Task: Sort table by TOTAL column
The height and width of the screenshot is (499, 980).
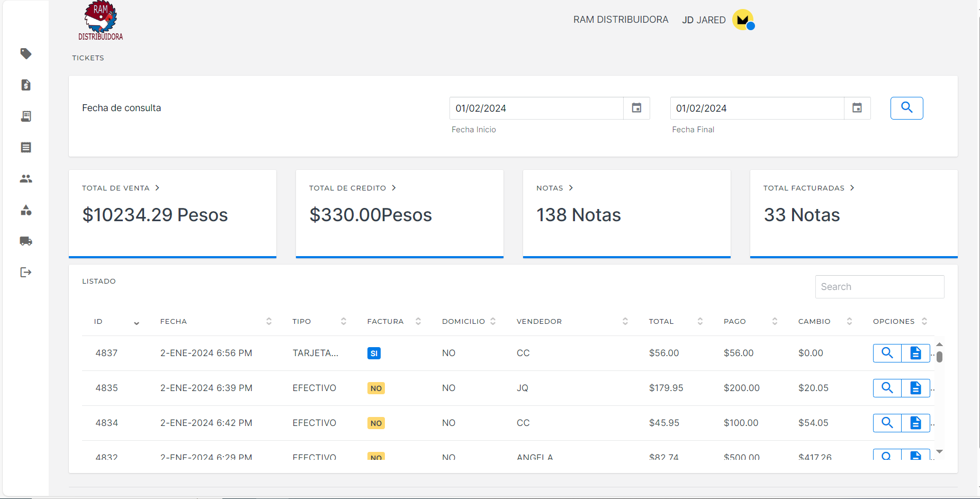Action: (700, 321)
